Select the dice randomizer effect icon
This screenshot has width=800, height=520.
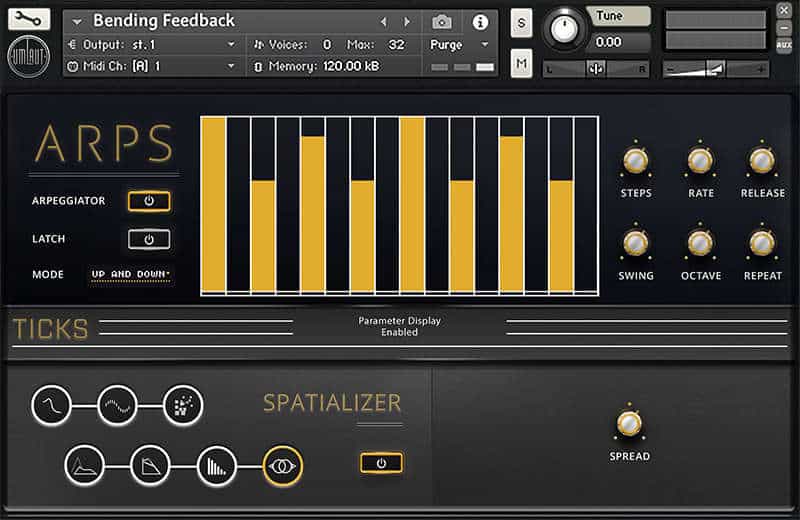183,406
